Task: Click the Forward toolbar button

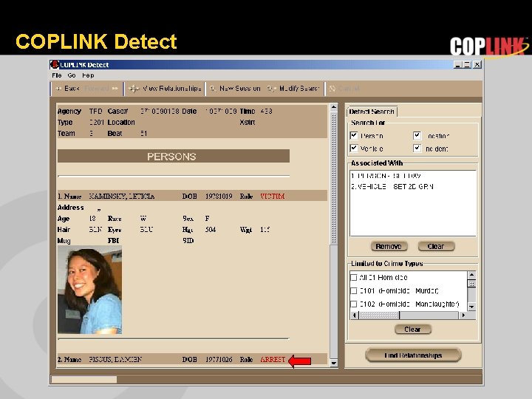Action: [x=101, y=89]
